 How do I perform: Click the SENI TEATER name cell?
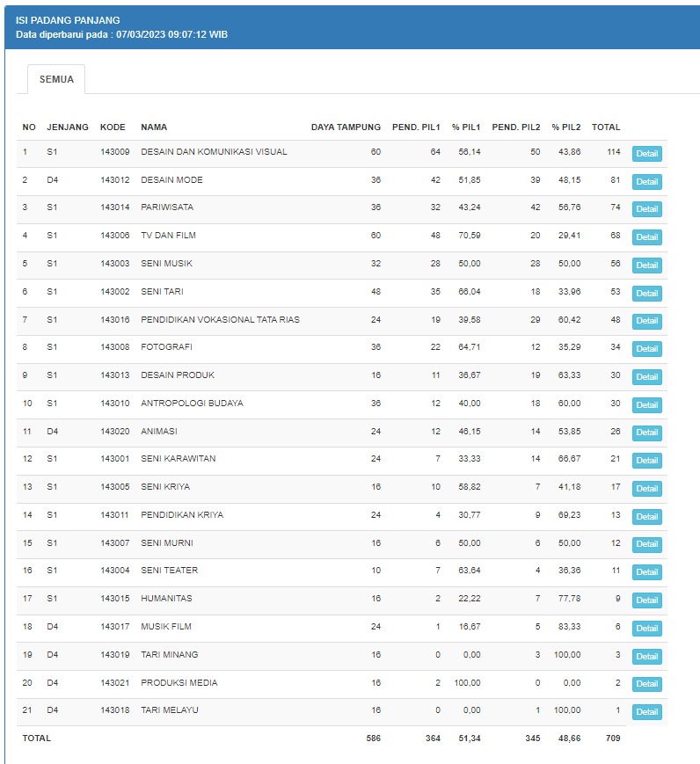pos(170,570)
